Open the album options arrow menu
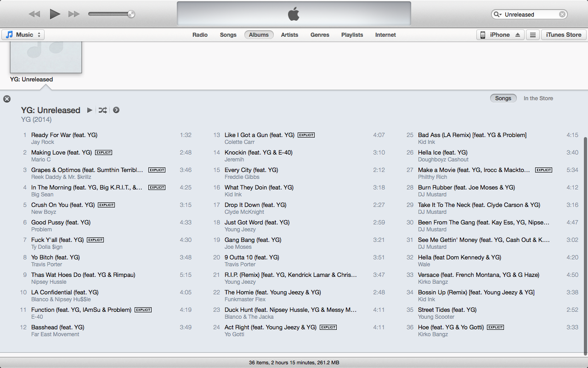 (116, 110)
